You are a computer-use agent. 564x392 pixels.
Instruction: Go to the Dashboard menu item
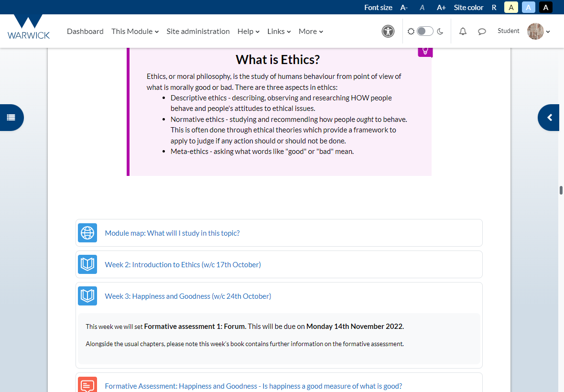pos(85,32)
